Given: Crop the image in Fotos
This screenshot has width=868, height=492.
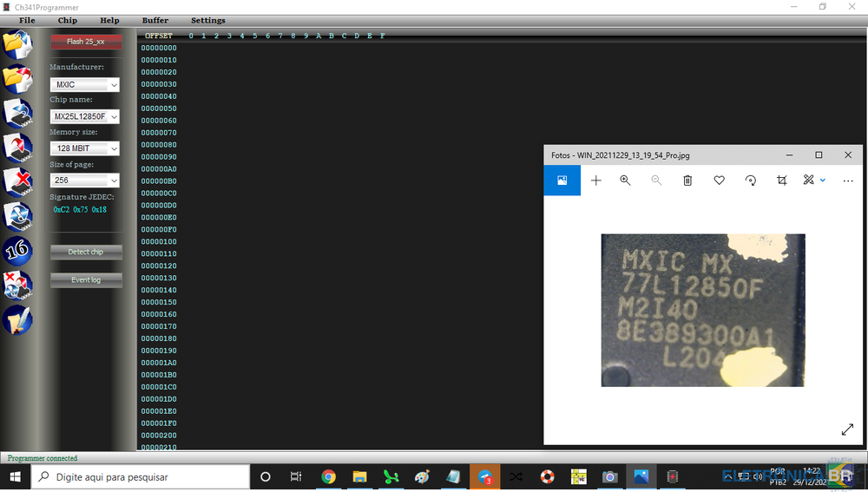Looking at the screenshot, I should coord(782,180).
